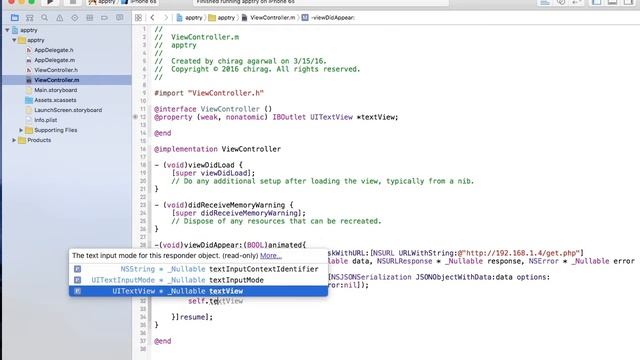Collapse the apptry group folder
640x360 pixels.
[14, 40]
